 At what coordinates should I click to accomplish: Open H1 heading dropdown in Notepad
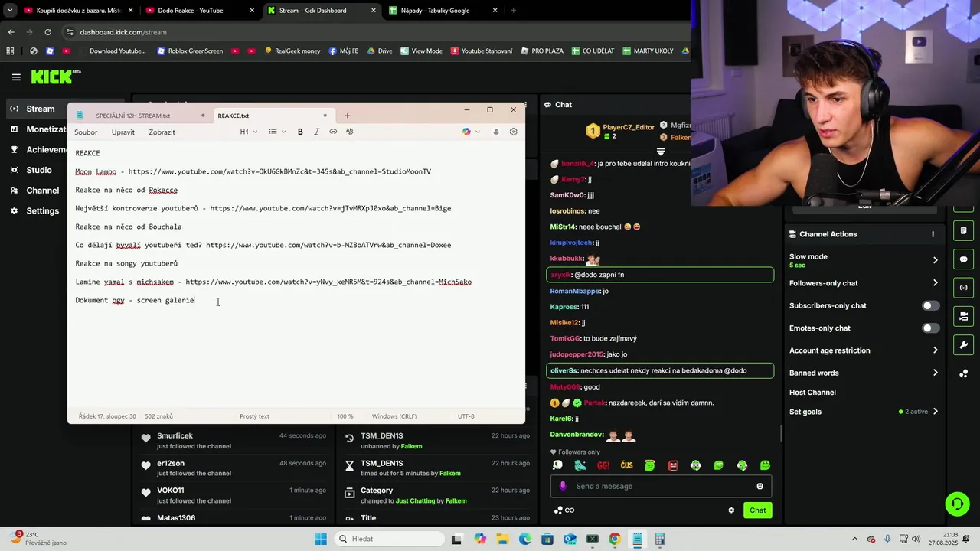248,132
